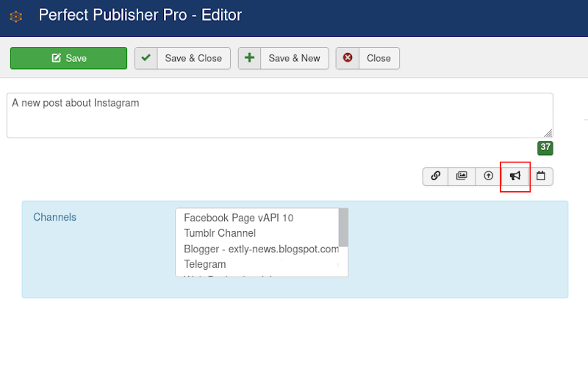
Task: Click the red X icon beside Close
Action: pos(348,57)
